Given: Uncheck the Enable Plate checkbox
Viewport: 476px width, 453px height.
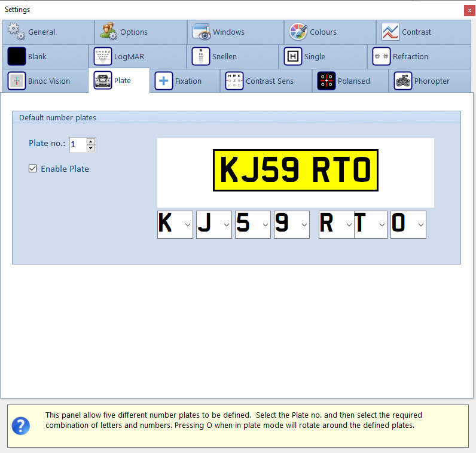Looking at the screenshot, I should 33,169.
